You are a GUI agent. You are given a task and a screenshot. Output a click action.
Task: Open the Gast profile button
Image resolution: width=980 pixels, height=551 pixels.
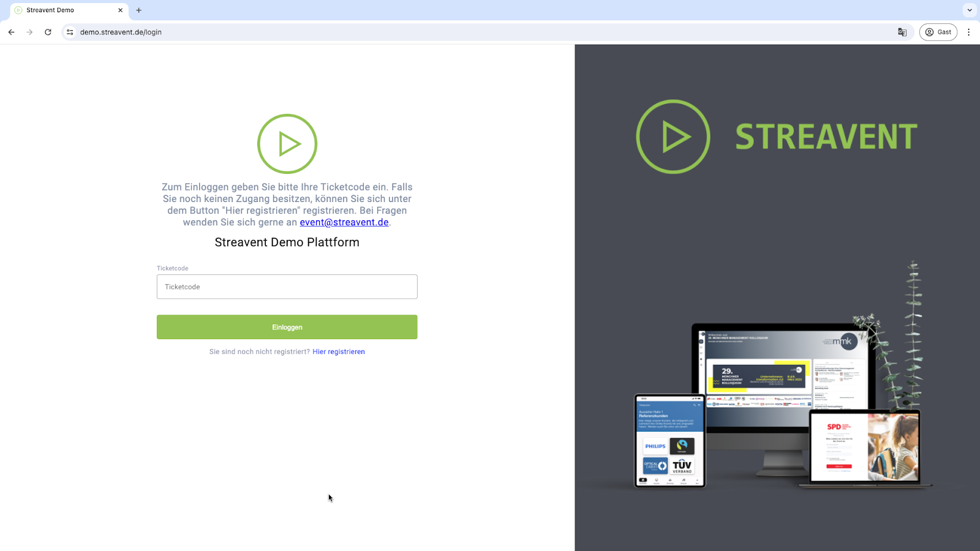pos(938,32)
